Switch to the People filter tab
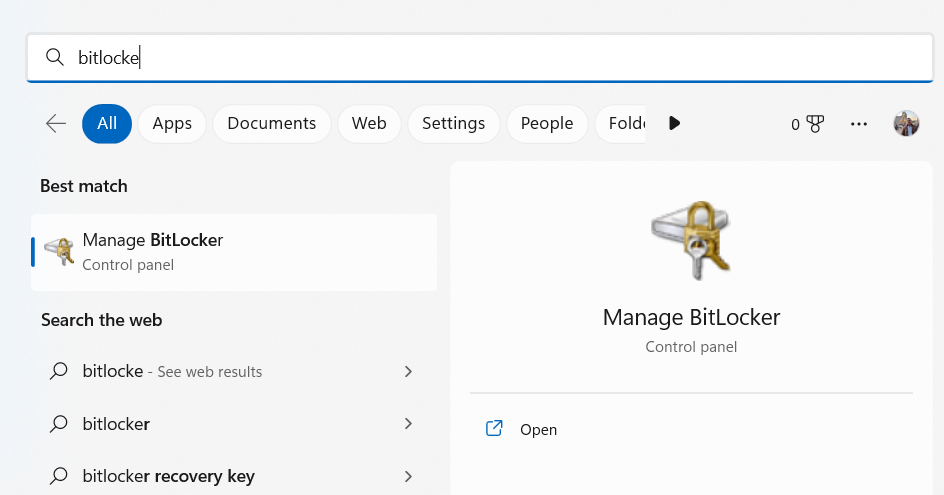The image size is (944, 495). (547, 123)
